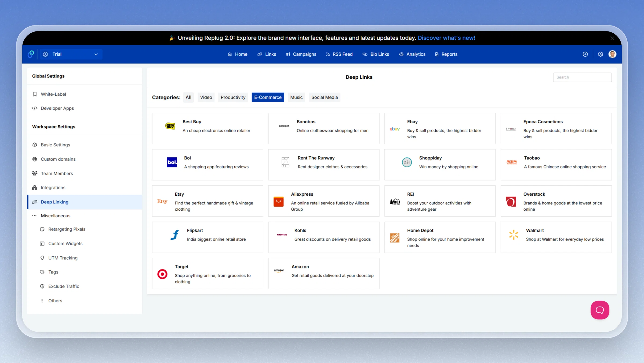This screenshot has width=644, height=363.
Task: Dismiss the Replug 2.0 announcement banner
Action: point(612,38)
